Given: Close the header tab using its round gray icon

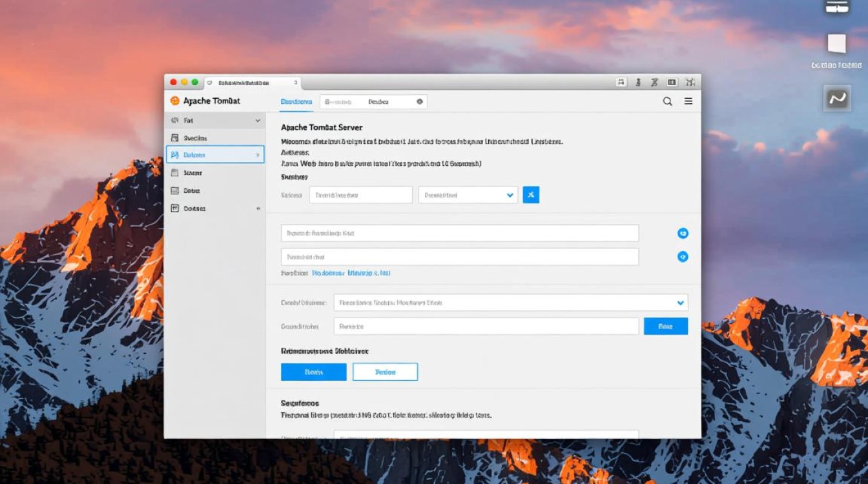Looking at the screenshot, I should click(420, 102).
